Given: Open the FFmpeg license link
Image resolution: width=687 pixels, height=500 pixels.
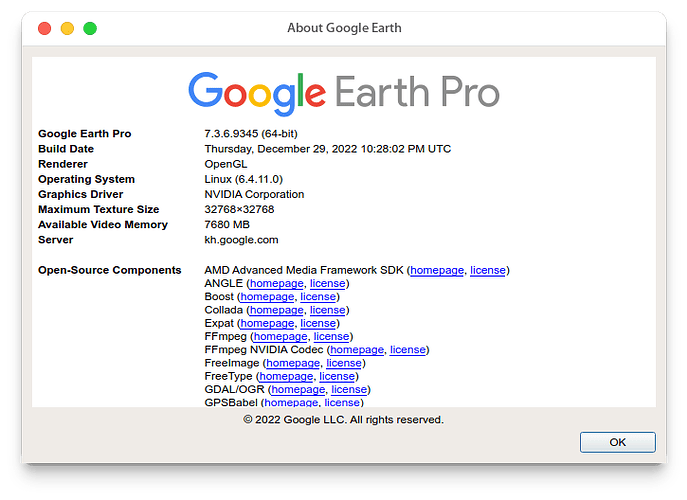Looking at the screenshot, I should pyautogui.click(x=331, y=337).
